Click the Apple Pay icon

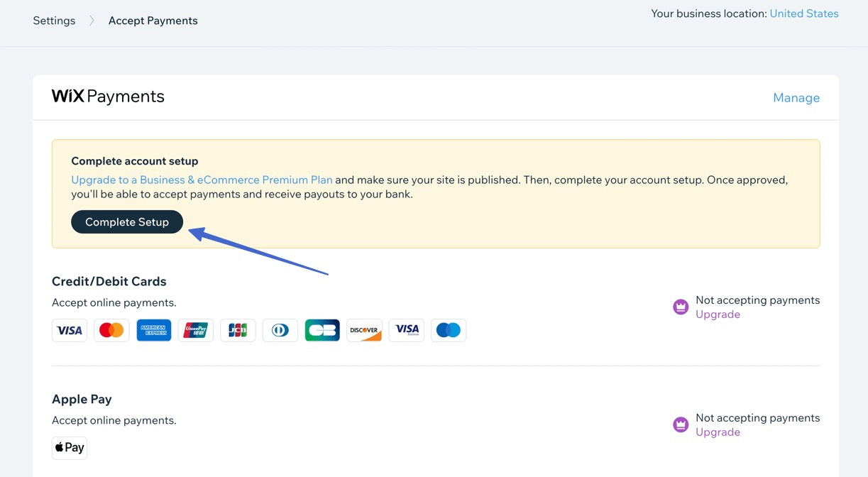(69, 447)
